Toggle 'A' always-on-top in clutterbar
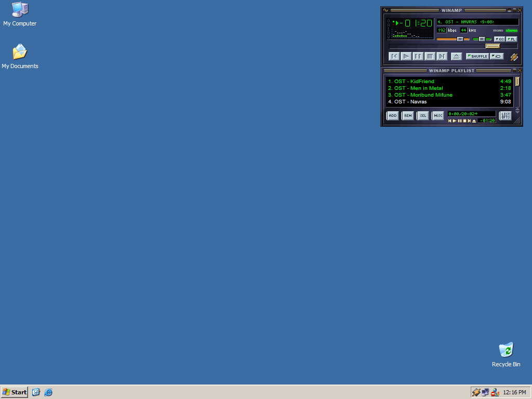This screenshot has width=532, height=399. [389, 25]
